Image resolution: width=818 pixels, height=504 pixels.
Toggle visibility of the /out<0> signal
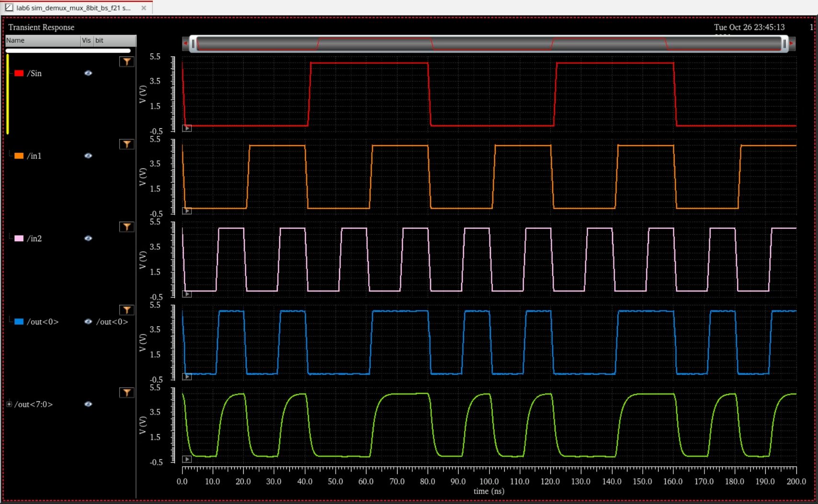pos(88,322)
